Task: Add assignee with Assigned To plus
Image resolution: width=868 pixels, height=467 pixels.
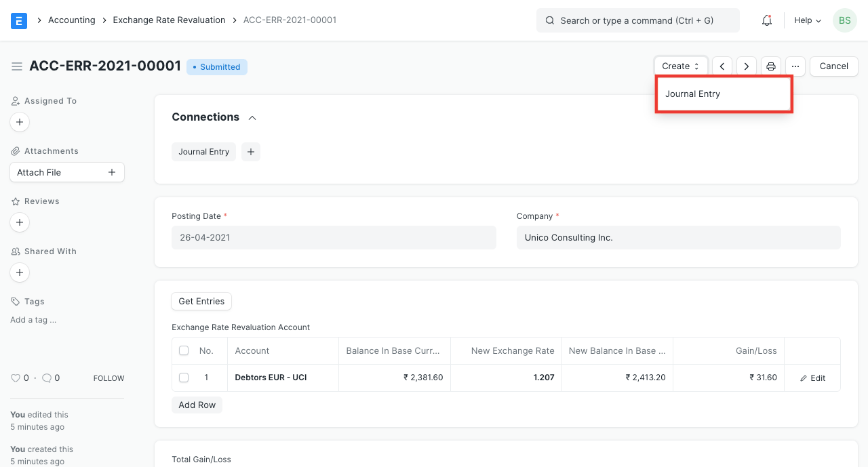Action: click(20, 122)
